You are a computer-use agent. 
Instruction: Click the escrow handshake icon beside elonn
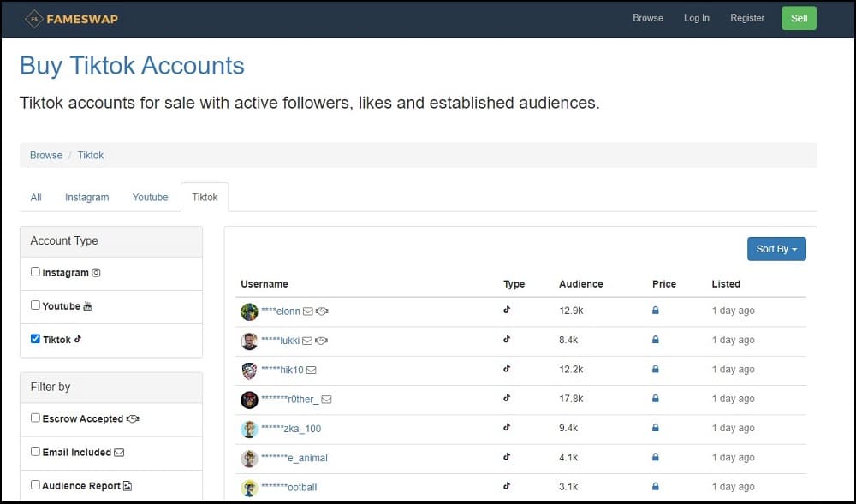tap(322, 311)
